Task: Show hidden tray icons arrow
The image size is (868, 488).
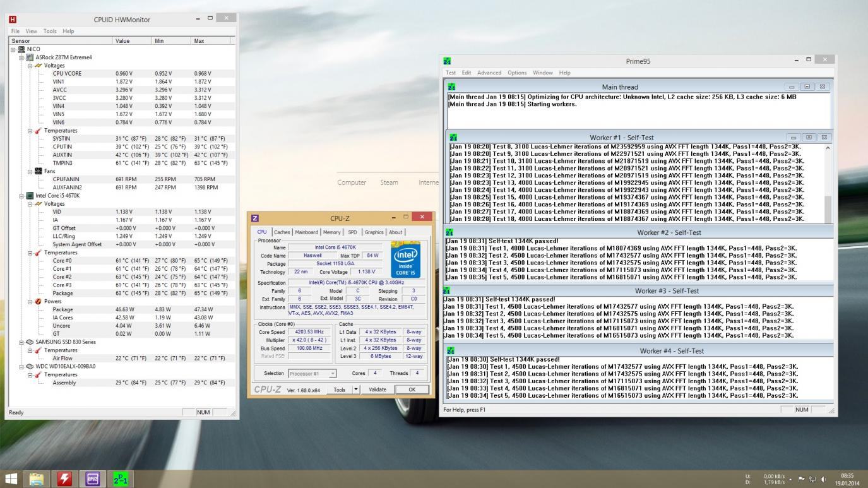Action: 792,479
